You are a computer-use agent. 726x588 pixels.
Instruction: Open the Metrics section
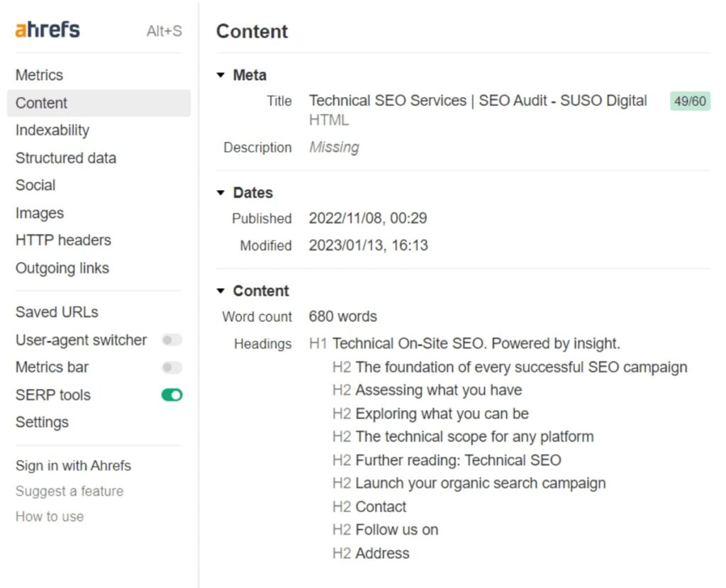coord(39,75)
